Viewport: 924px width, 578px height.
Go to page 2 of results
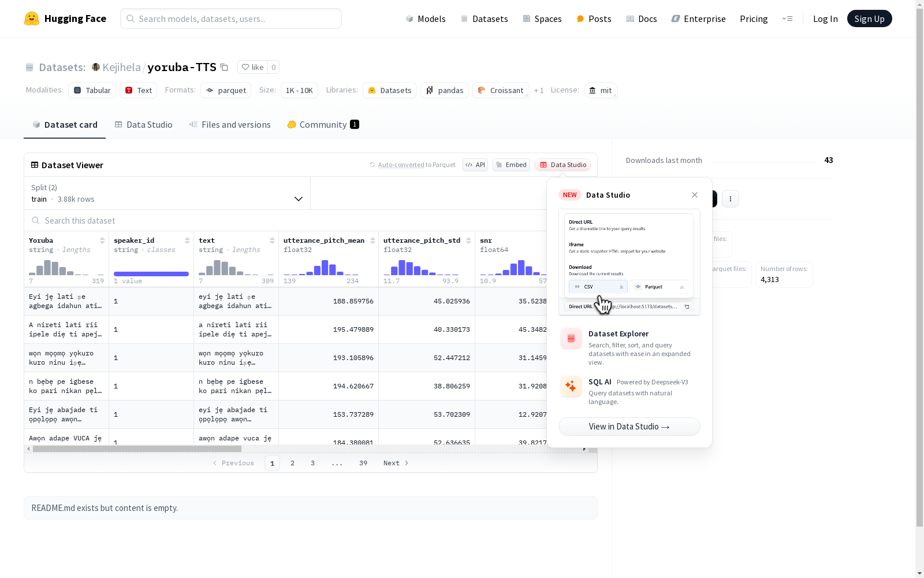(x=293, y=463)
